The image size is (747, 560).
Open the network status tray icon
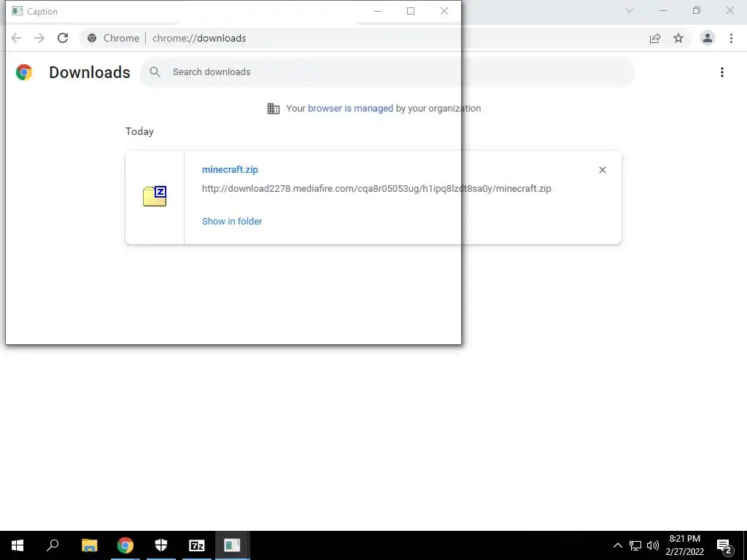pyautogui.click(x=635, y=545)
